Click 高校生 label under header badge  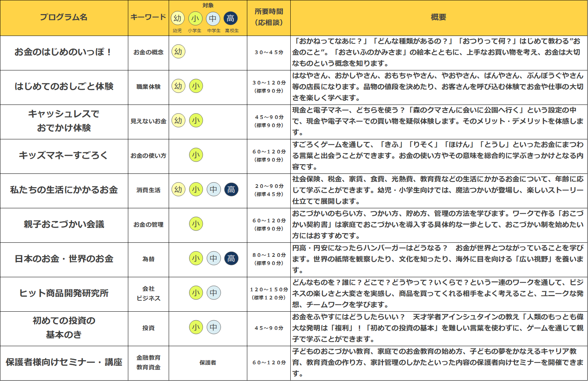(232, 31)
